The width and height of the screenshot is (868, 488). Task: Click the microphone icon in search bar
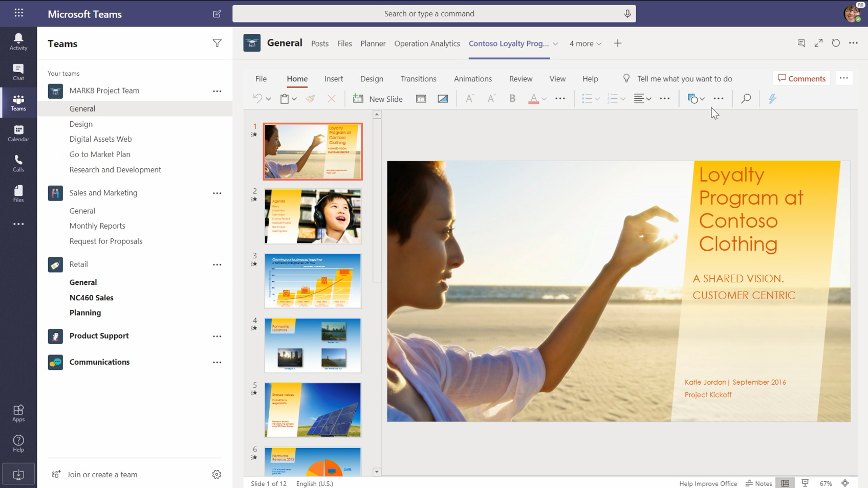click(627, 13)
